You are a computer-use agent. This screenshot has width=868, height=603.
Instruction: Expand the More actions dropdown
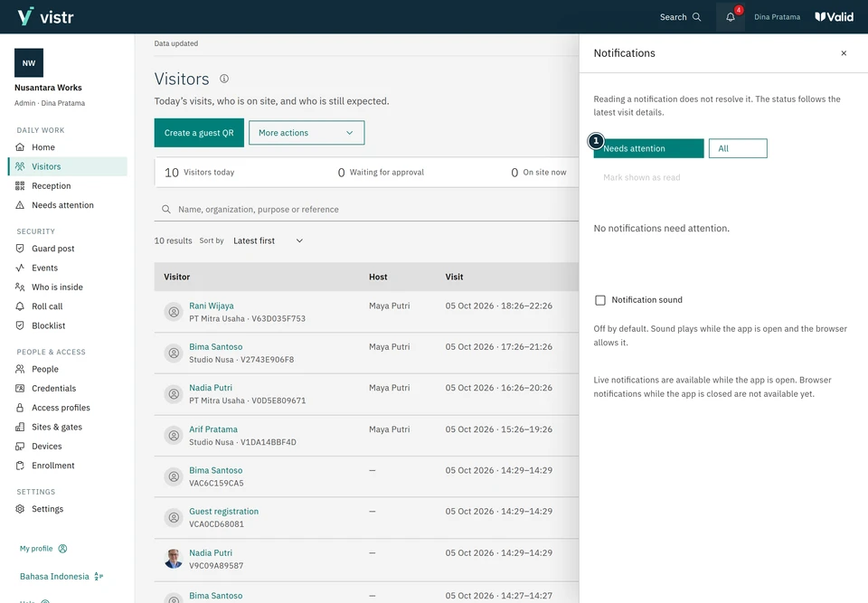307,133
